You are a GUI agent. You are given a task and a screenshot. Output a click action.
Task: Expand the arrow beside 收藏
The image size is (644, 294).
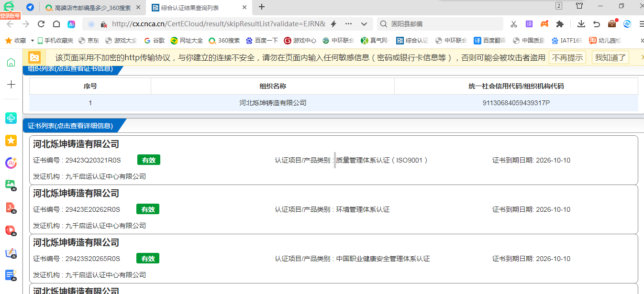point(33,41)
